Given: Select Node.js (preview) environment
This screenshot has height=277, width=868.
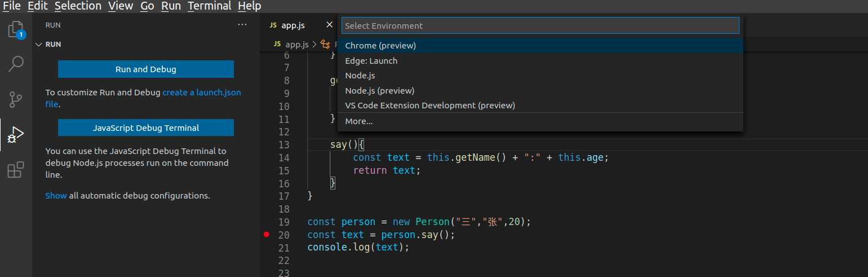Looking at the screenshot, I should coord(540,90).
